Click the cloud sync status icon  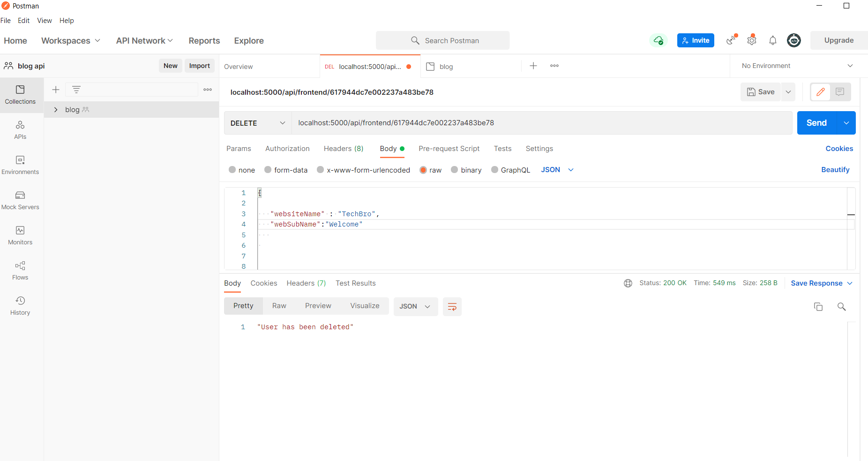(658, 40)
